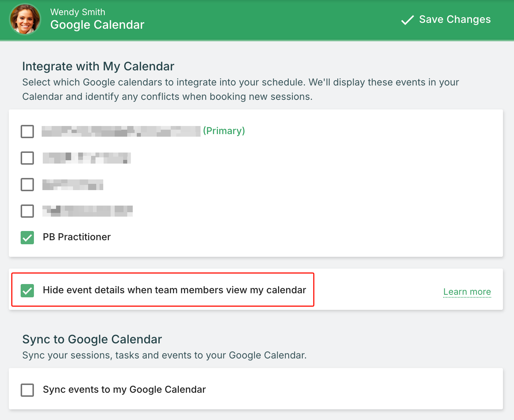This screenshot has width=514, height=420.
Task: Check the second calendar's checkbox below Primary
Action: (27, 158)
